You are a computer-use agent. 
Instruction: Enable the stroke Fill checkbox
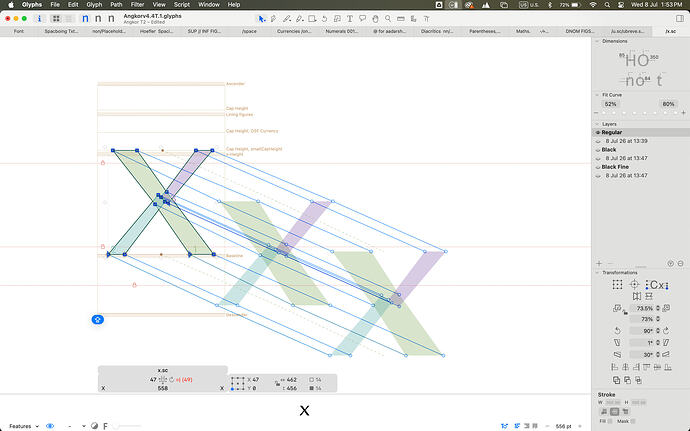tap(610, 421)
